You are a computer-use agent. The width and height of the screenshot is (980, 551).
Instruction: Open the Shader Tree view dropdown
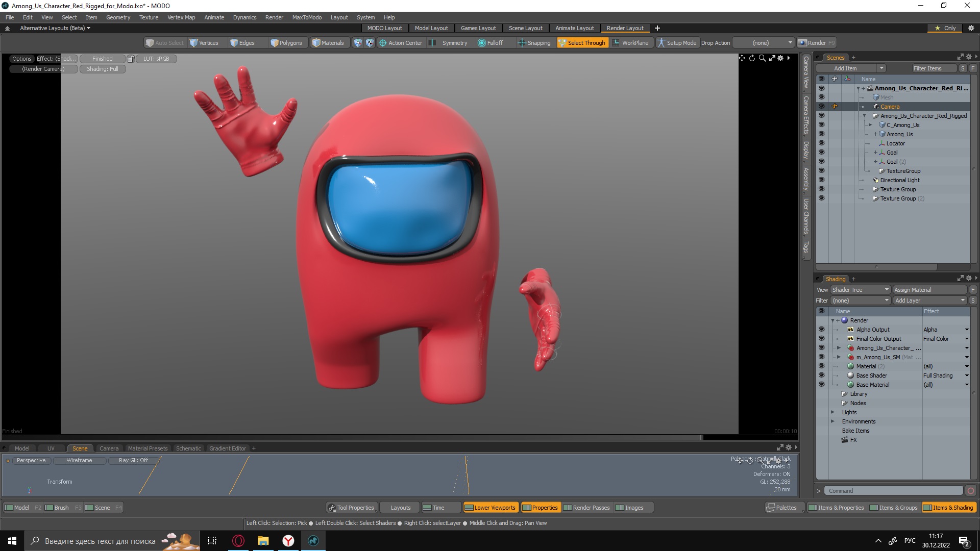(860, 290)
